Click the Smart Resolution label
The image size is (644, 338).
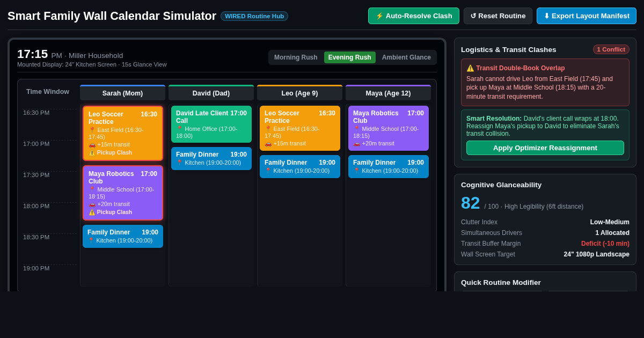point(494,119)
